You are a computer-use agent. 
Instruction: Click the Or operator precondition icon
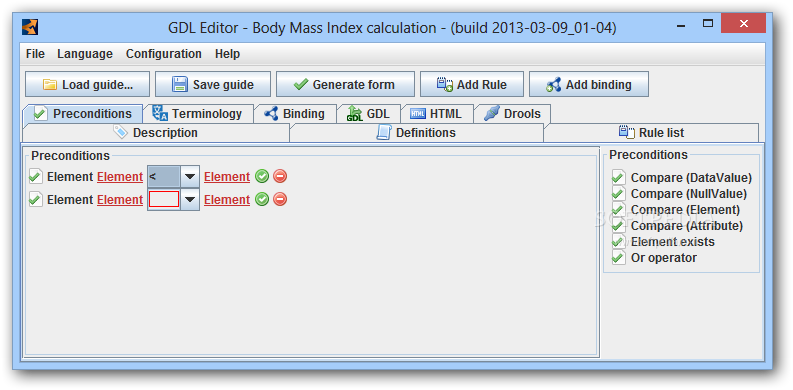pos(618,257)
